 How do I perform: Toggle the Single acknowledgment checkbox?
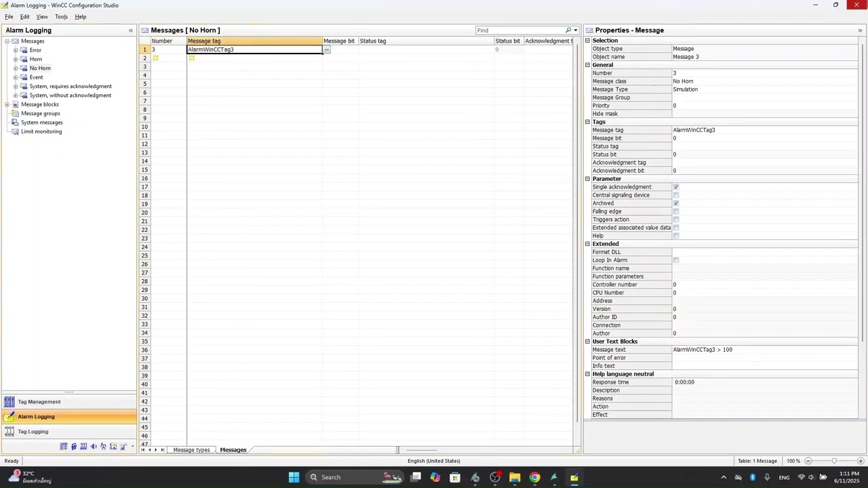pyautogui.click(x=676, y=187)
